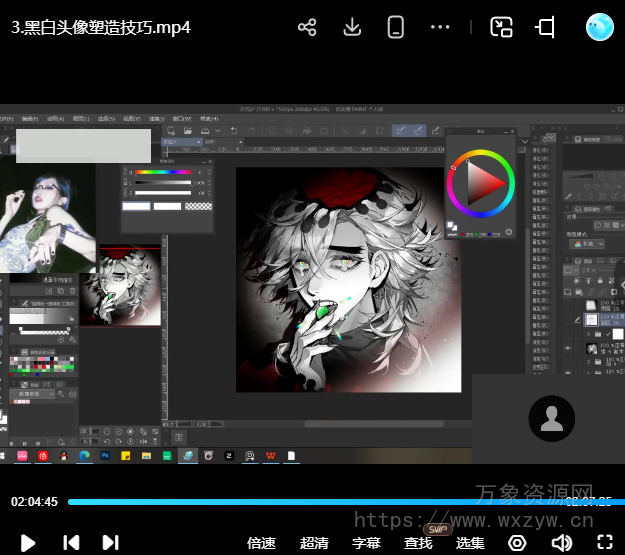625x555 pixels.
Task: Open player settings hexagon icon
Action: coord(517,542)
